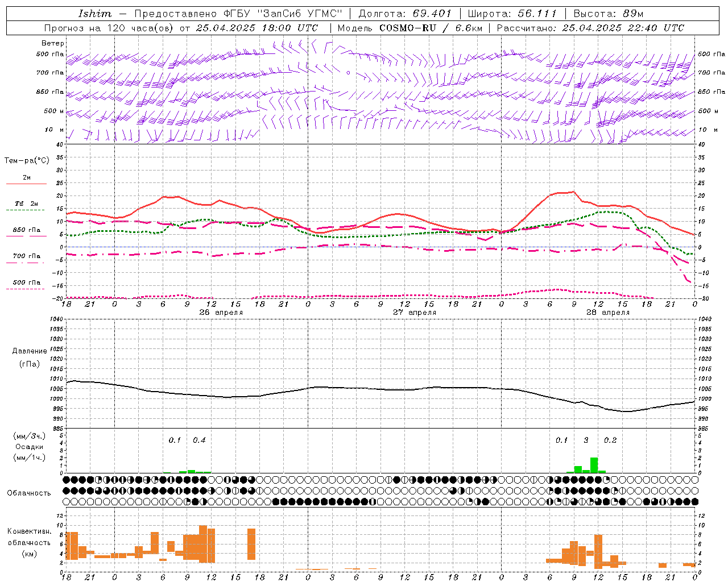Click the "(мм/1ч.)" hourly precipitation unit label
This screenshot has height=582, width=728.
coord(29,458)
